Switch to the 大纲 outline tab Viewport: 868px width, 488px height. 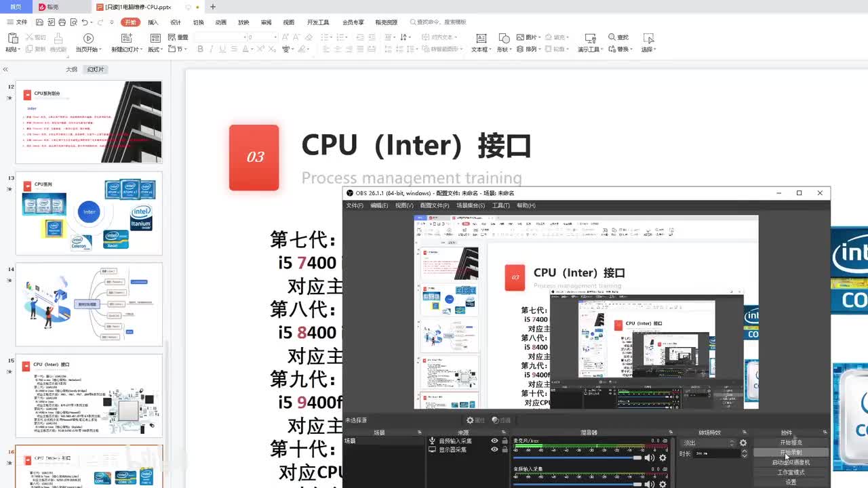pyautogui.click(x=71, y=69)
